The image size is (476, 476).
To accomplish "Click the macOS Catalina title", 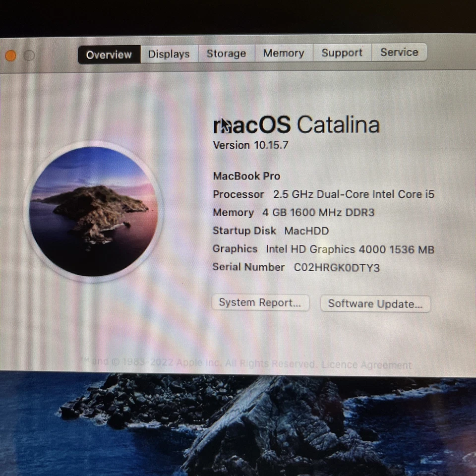I will 296,125.
